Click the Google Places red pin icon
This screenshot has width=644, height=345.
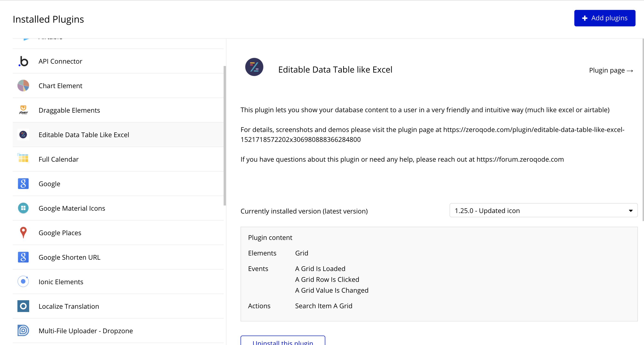[23, 233]
